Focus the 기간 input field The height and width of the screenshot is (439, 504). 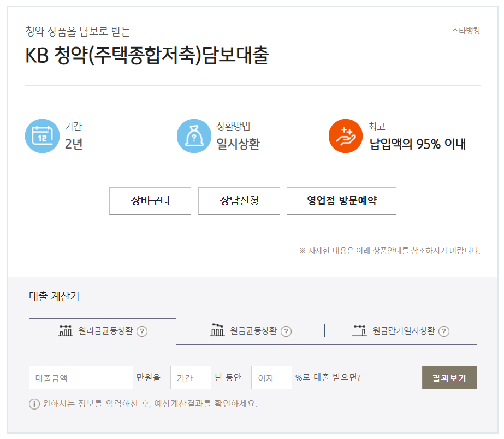(191, 378)
